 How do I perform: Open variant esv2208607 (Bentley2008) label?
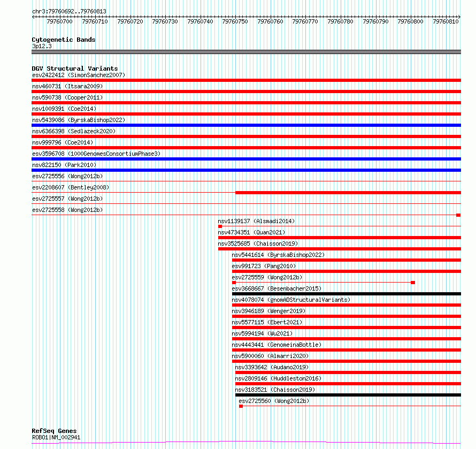71,187
